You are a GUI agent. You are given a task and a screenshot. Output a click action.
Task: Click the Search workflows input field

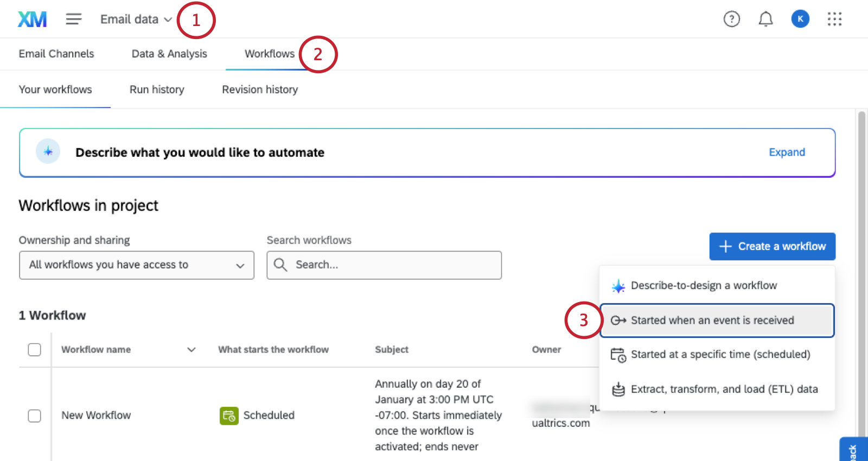pos(384,265)
